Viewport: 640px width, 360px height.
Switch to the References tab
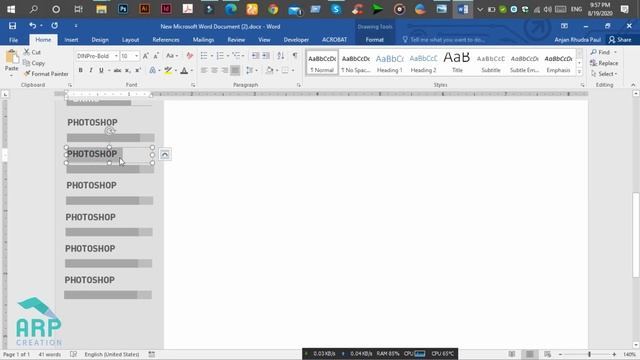point(166,40)
